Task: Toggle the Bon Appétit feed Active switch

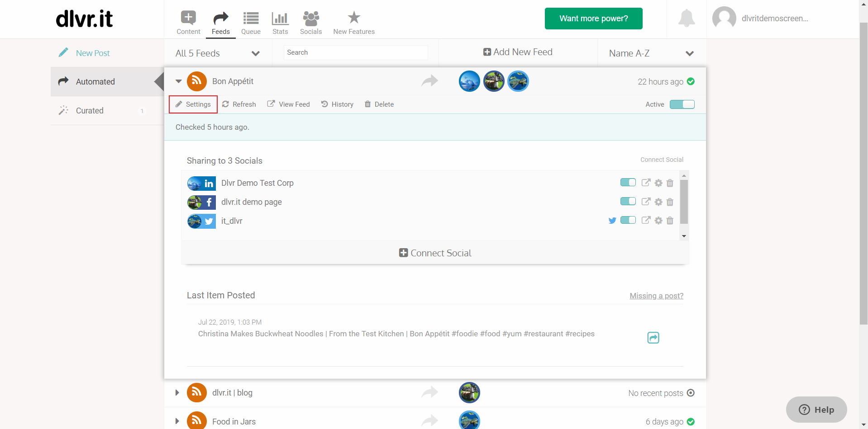Action: [x=682, y=104]
